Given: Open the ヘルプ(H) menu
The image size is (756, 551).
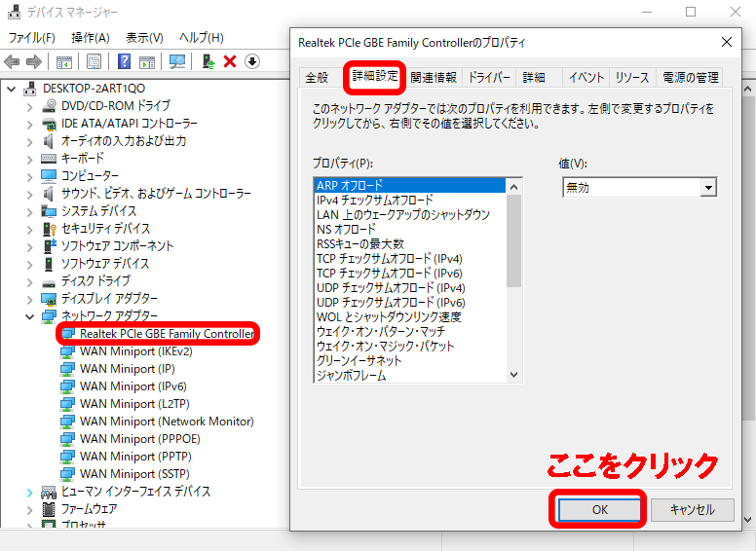Looking at the screenshot, I should click(201, 38).
